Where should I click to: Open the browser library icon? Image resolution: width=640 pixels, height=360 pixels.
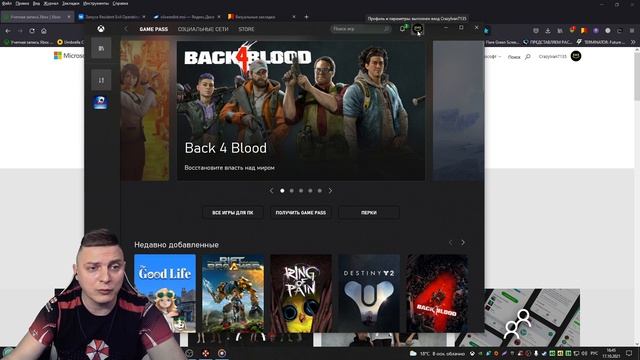pos(560,31)
